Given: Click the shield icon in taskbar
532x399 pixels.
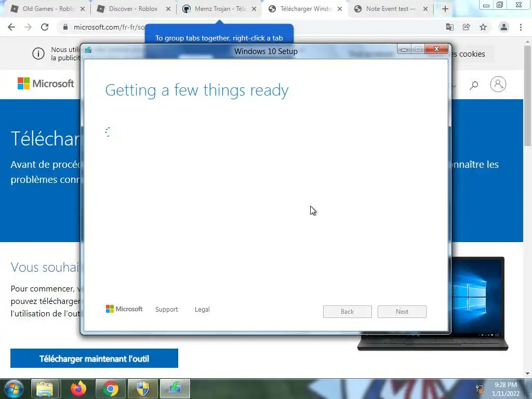Looking at the screenshot, I should point(143,389).
